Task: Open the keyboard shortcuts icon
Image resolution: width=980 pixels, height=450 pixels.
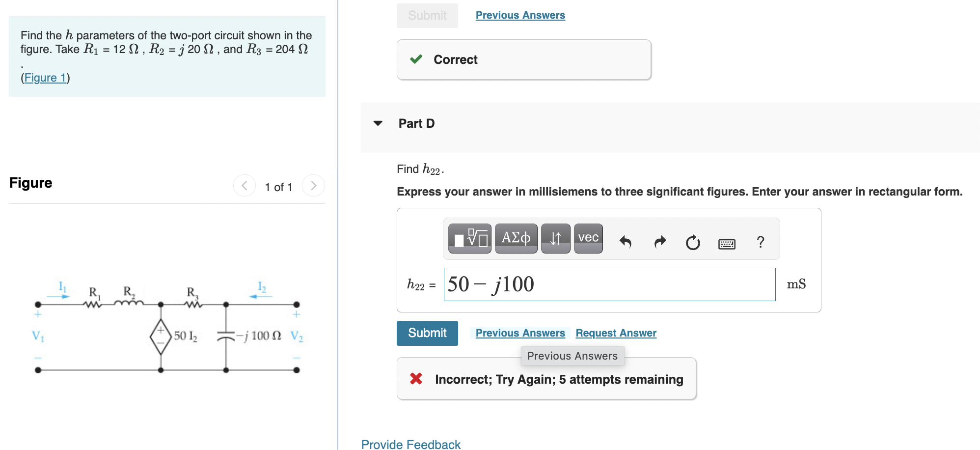Action: 727,243
